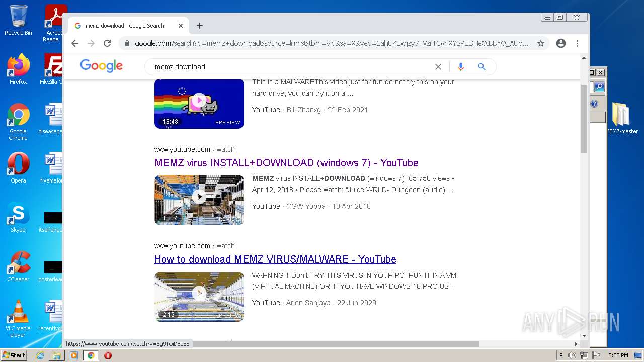This screenshot has width=644, height=362.
Task: Open Chrome three-dot menu
Action: pyautogui.click(x=578, y=43)
